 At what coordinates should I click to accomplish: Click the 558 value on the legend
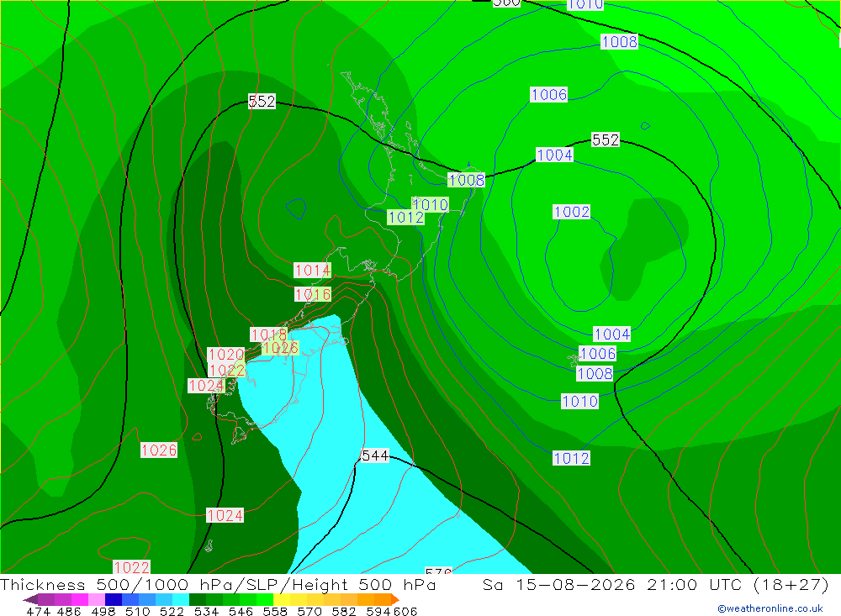coord(275,611)
